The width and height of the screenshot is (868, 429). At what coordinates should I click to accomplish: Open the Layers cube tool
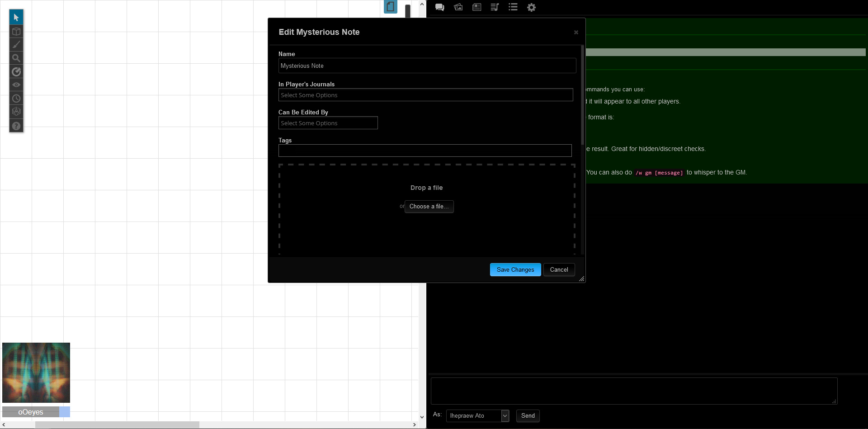[16, 32]
